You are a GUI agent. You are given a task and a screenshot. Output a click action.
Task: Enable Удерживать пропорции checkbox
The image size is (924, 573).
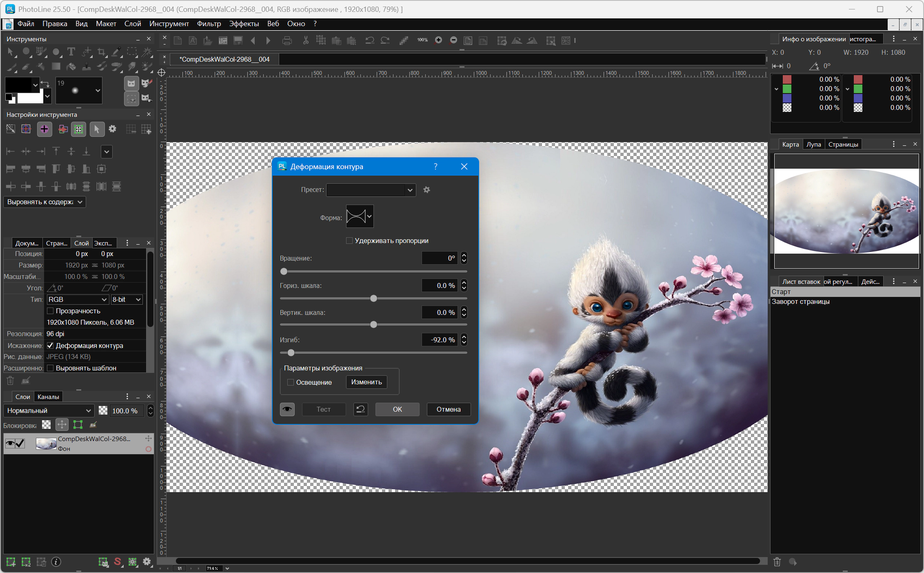click(x=349, y=241)
